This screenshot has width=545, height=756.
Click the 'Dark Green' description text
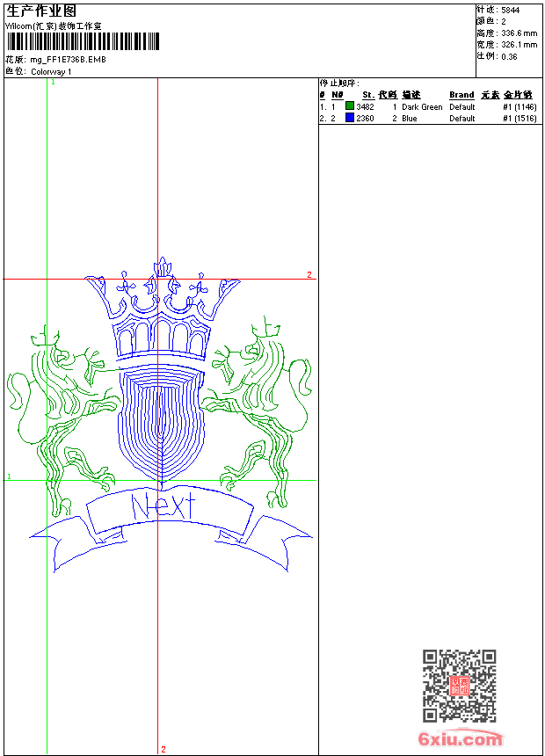[422, 106]
